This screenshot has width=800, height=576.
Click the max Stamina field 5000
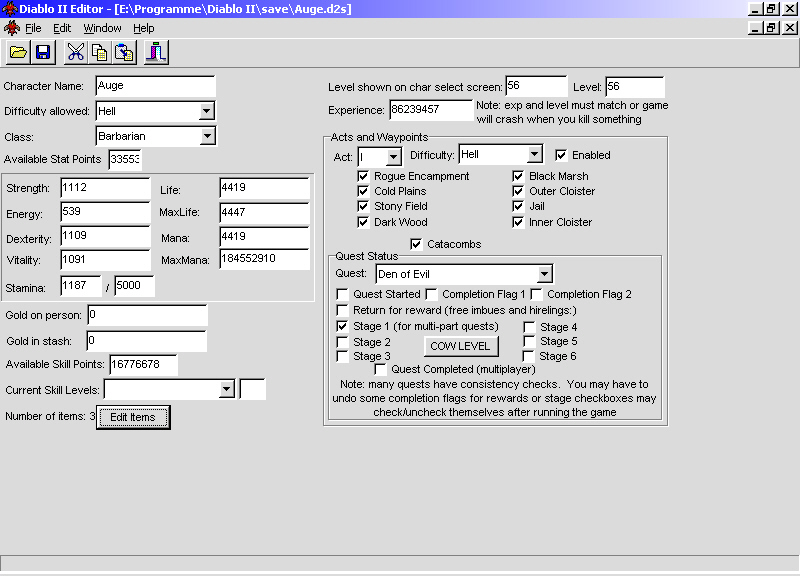(x=134, y=286)
